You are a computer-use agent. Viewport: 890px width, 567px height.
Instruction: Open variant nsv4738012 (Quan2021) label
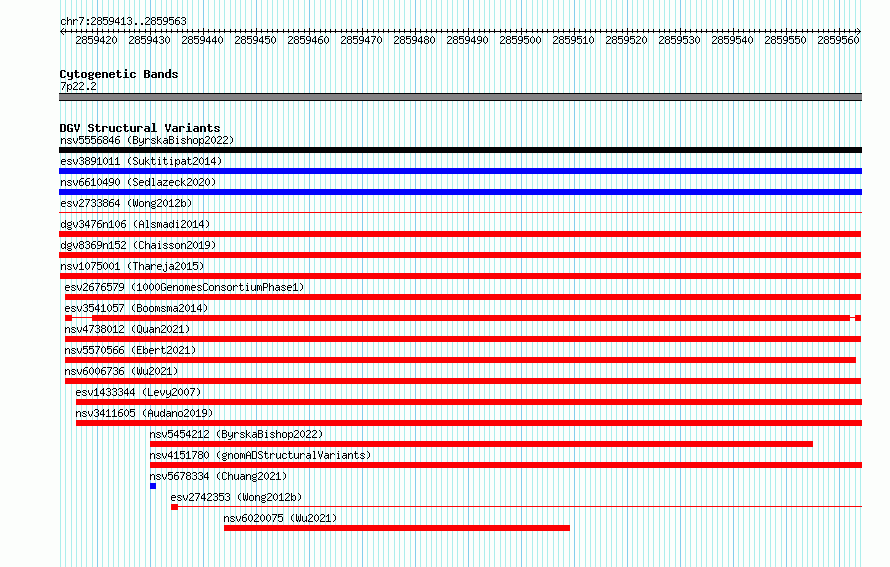[127, 329]
